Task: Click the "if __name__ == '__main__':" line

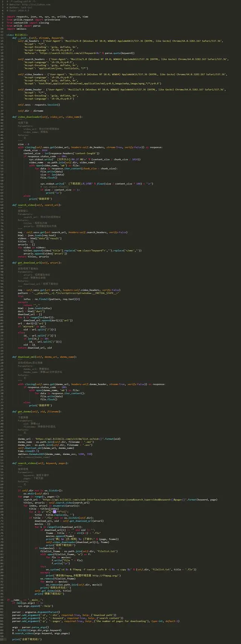Action: coord(25,599)
